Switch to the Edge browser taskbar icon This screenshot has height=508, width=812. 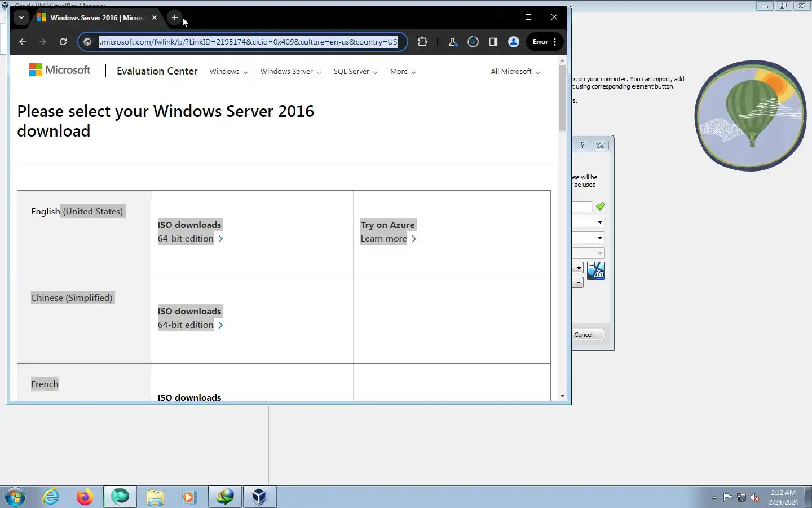[x=120, y=497]
